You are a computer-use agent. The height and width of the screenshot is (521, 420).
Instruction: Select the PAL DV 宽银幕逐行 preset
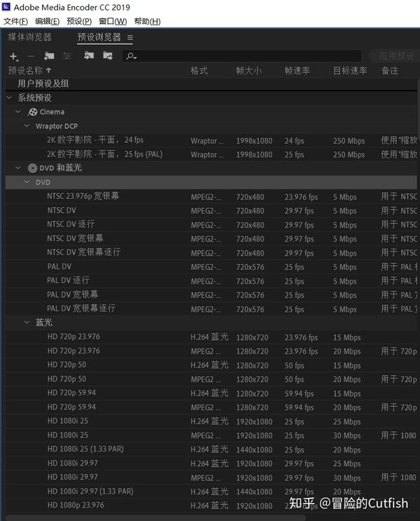pyautogui.click(x=211, y=309)
